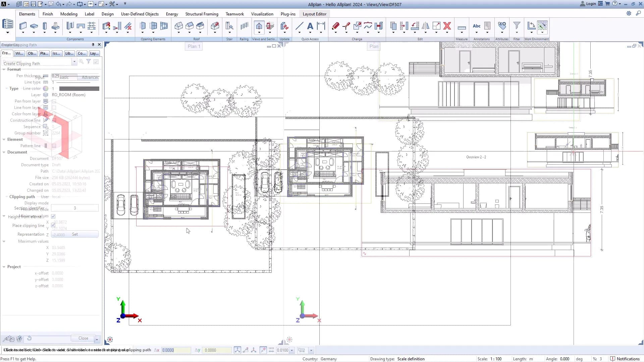Click the Set representation button
644x362 pixels.
point(75,234)
